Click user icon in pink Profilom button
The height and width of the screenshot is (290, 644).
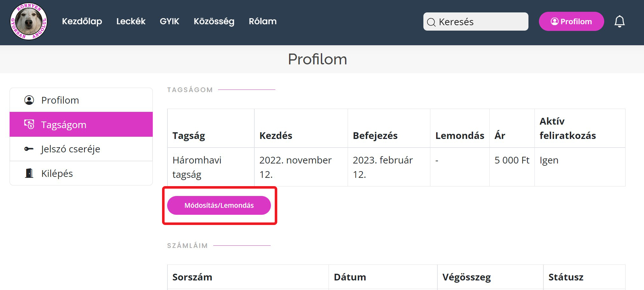(555, 21)
